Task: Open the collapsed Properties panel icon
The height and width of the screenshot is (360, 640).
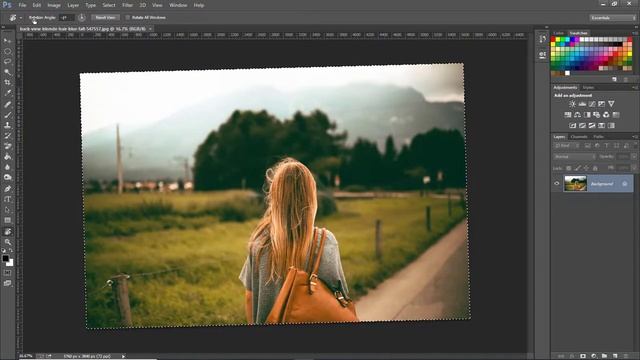Action: pyautogui.click(x=542, y=55)
